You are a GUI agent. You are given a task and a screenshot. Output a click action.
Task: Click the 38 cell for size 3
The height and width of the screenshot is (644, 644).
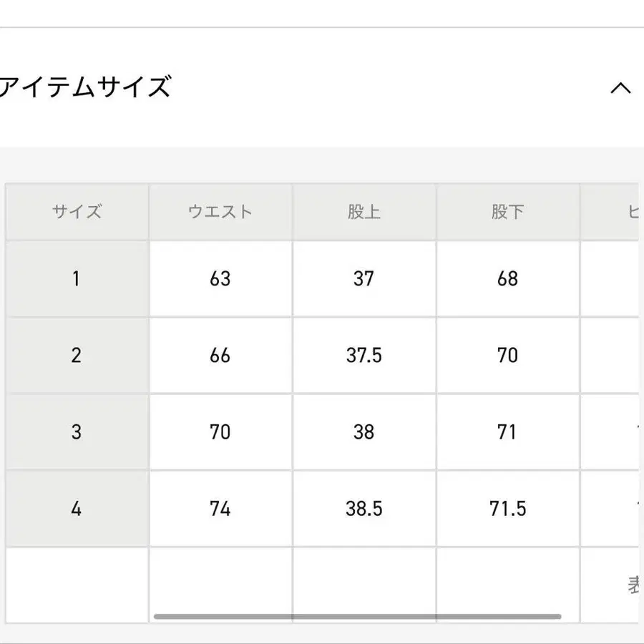point(364,432)
